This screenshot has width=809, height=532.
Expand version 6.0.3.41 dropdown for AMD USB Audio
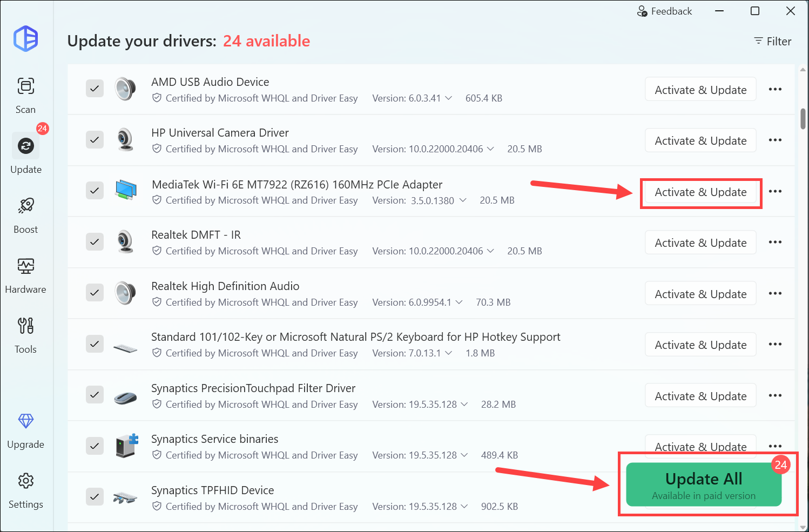pos(448,98)
